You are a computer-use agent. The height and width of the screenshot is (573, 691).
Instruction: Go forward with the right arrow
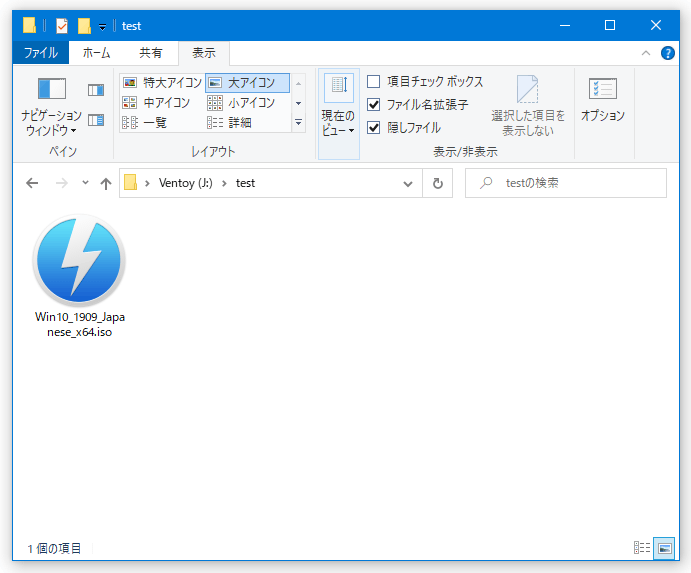(62, 183)
